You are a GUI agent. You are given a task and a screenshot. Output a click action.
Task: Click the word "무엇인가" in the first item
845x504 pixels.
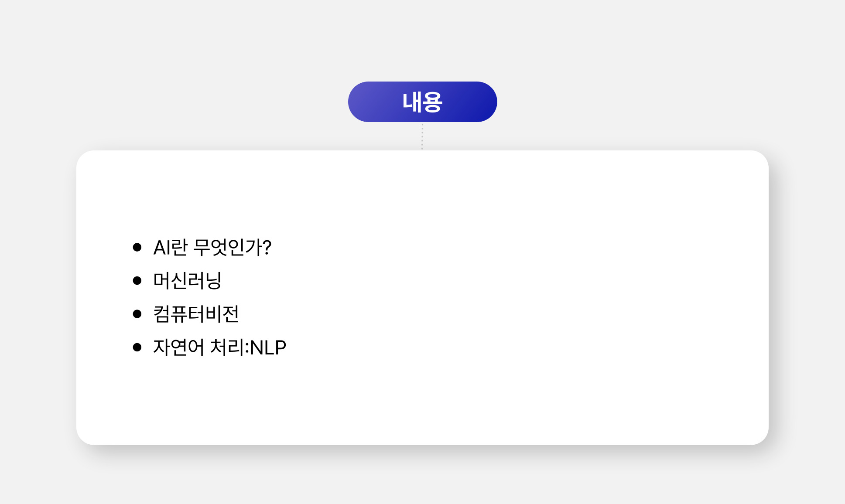(227, 247)
